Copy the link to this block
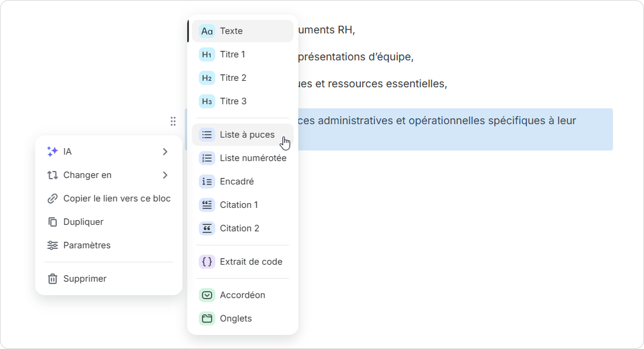644x349 pixels. [116, 199]
